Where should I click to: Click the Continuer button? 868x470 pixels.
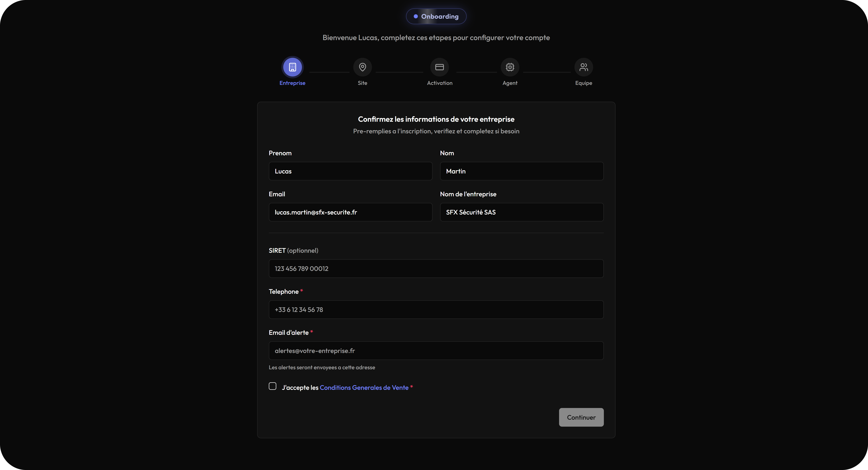581,417
